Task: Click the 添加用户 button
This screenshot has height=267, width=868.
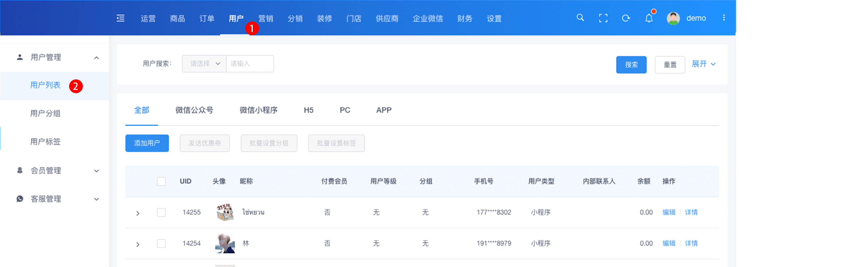Action: pos(147,143)
